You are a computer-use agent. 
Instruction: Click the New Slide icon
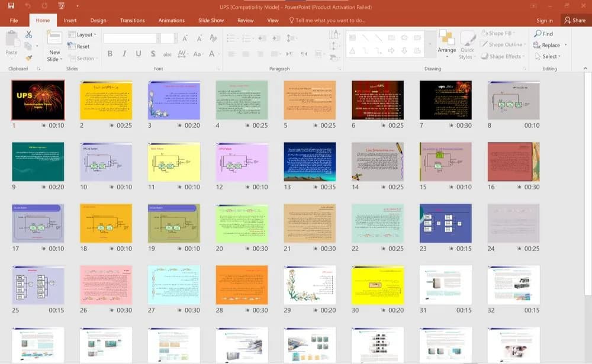54,38
